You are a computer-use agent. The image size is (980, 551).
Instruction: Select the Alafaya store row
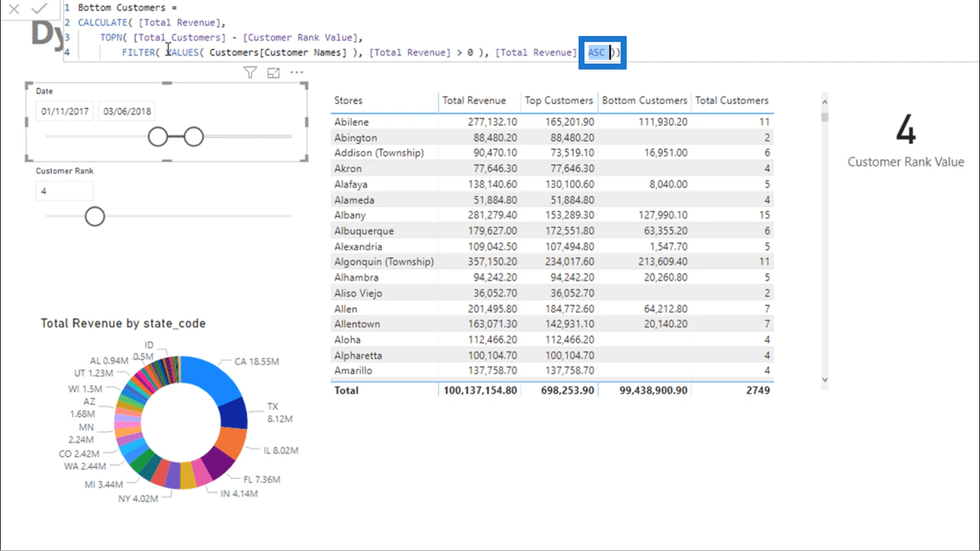point(552,184)
